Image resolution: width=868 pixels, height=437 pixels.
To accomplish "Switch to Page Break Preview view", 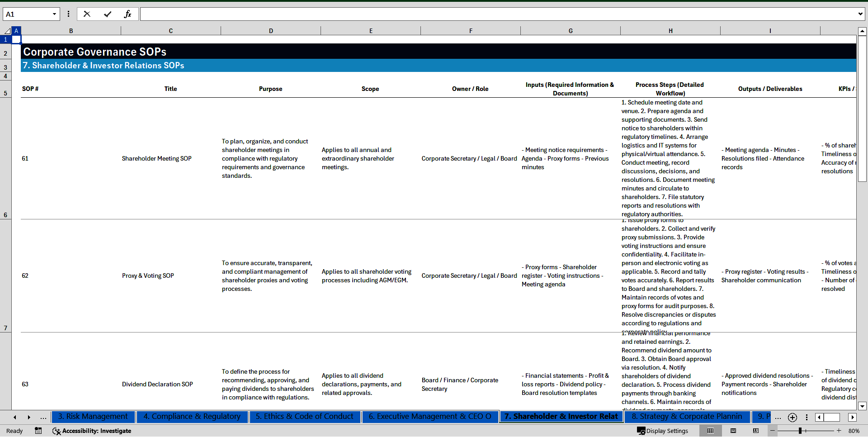I will click(756, 431).
